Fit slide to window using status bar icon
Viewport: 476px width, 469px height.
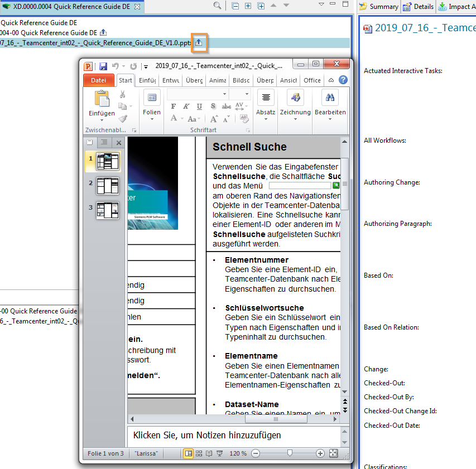[x=334, y=453]
